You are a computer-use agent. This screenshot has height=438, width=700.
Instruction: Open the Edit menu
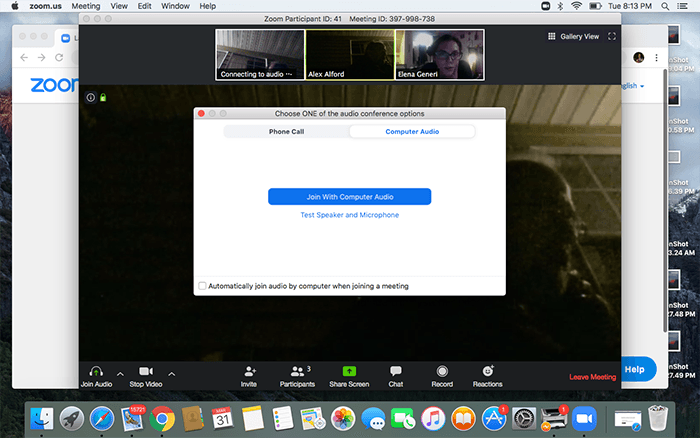(x=144, y=6)
